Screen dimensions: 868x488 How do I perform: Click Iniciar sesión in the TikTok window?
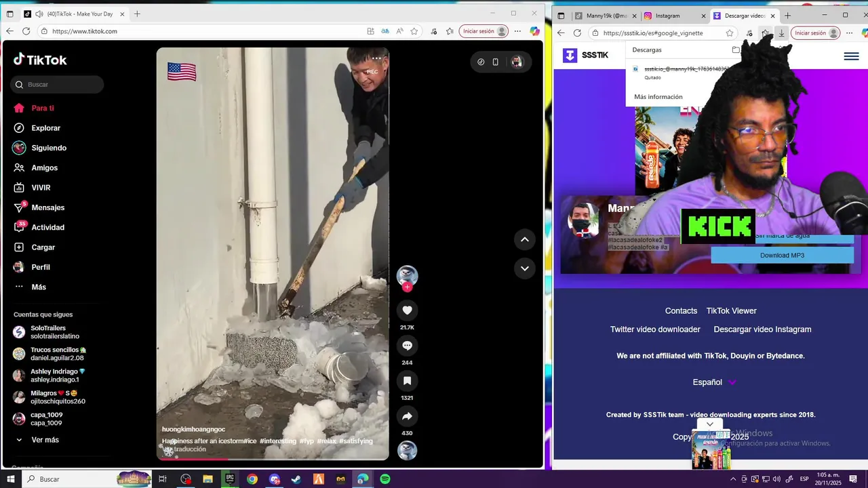point(484,31)
